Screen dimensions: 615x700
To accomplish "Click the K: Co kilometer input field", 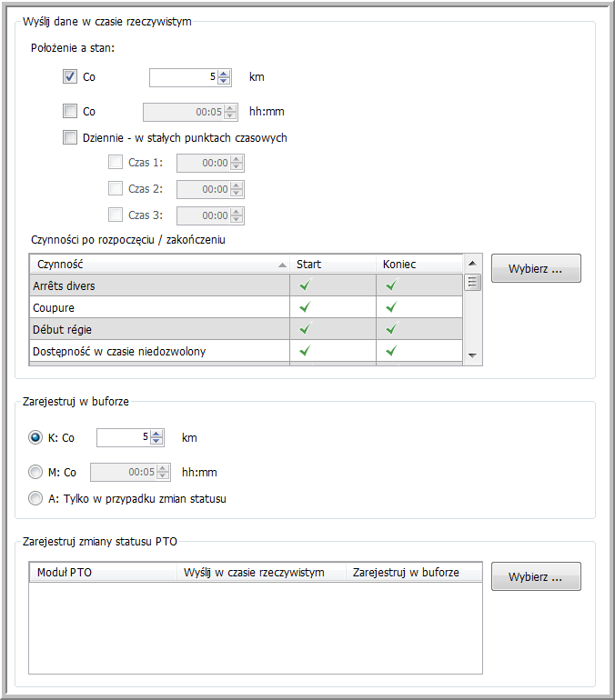I will (x=122, y=437).
